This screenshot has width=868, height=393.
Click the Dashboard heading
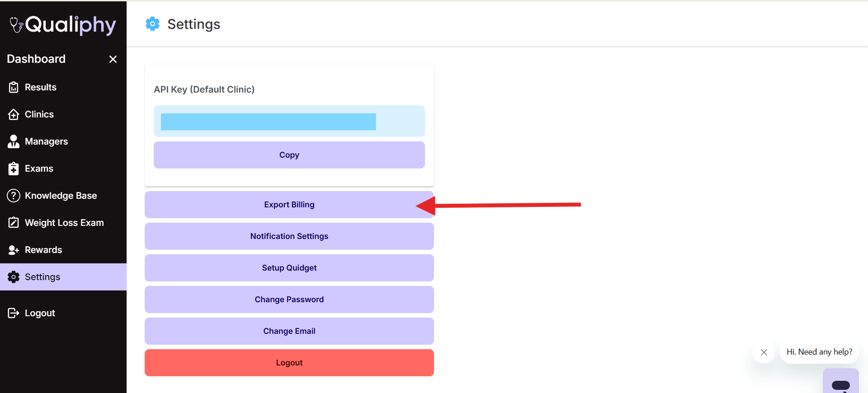36,59
